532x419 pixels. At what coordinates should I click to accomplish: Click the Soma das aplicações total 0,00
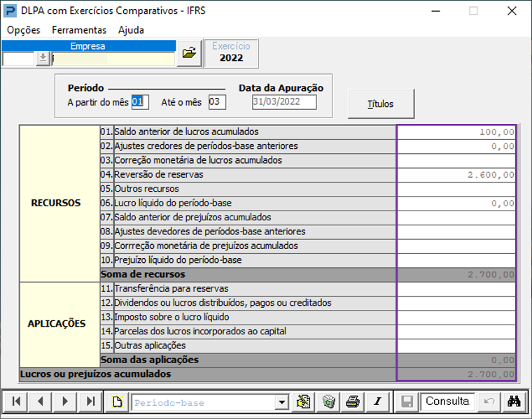point(456,360)
